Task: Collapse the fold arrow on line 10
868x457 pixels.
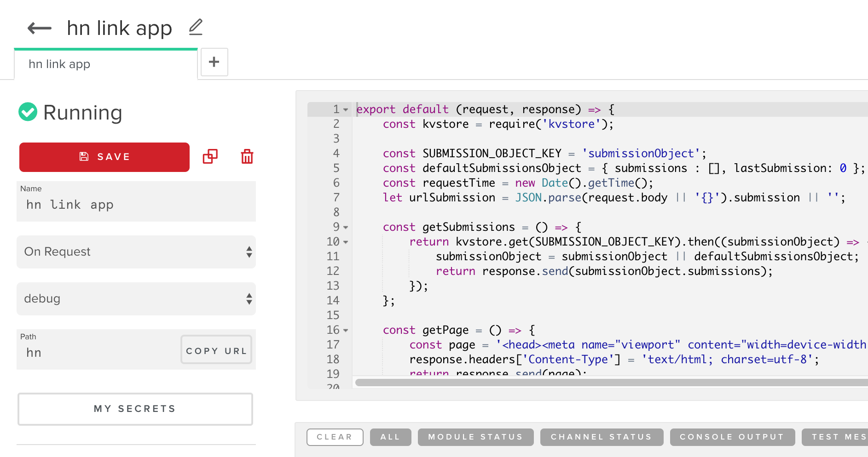Action: point(346,242)
